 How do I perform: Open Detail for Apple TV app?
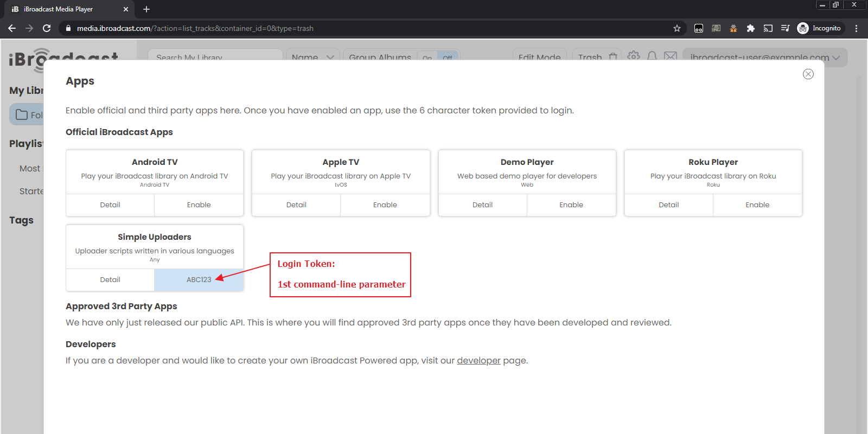point(296,205)
